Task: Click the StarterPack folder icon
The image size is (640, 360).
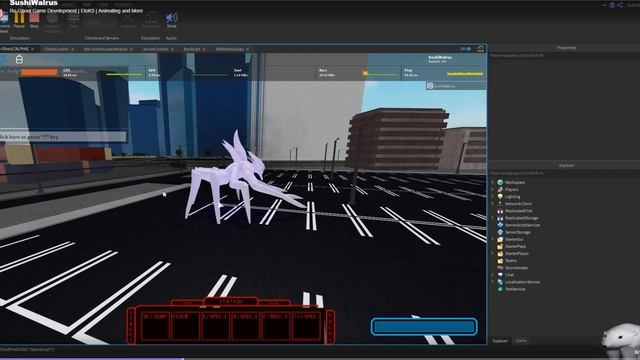Action: pyautogui.click(x=500, y=247)
